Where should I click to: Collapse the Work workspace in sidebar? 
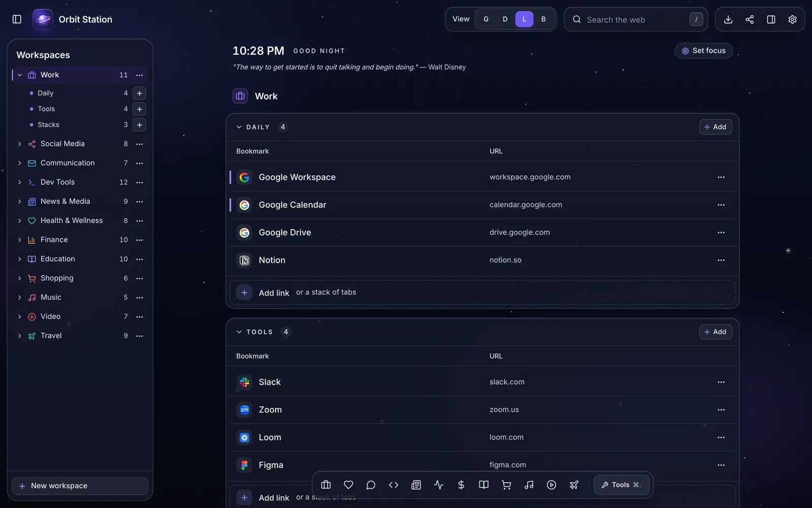(20, 75)
